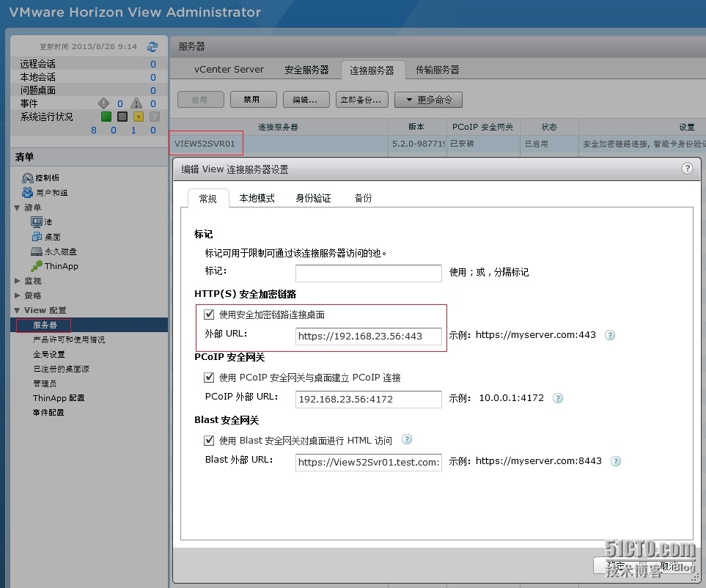Click the 问题桌面 count link
This screenshot has width=706, height=588.
(153, 90)
